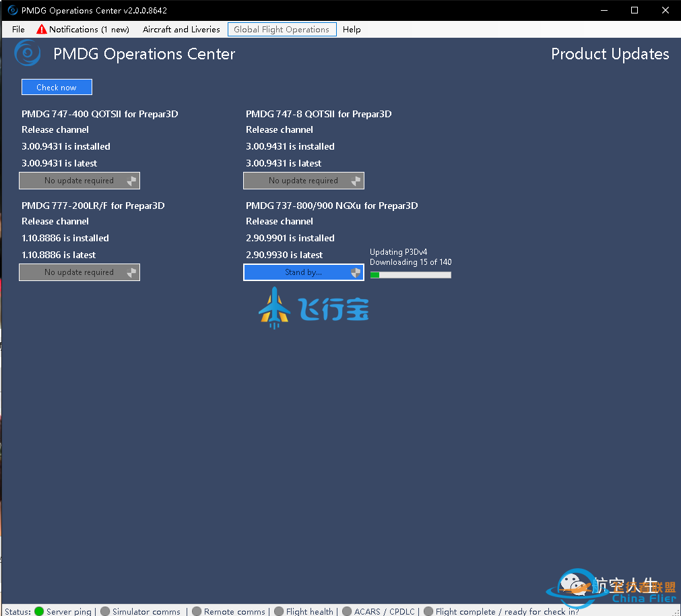Click 'Simulator comms' status bar label
The image size is (681, 616).
146,611
